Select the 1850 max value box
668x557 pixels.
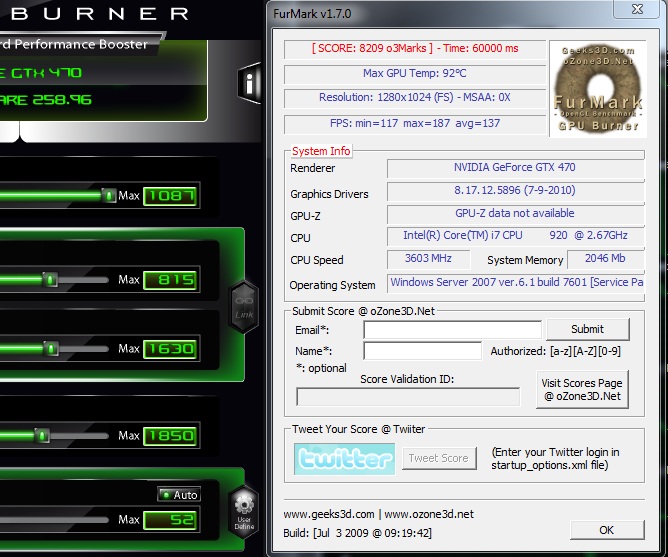click(x=170, y=436)
